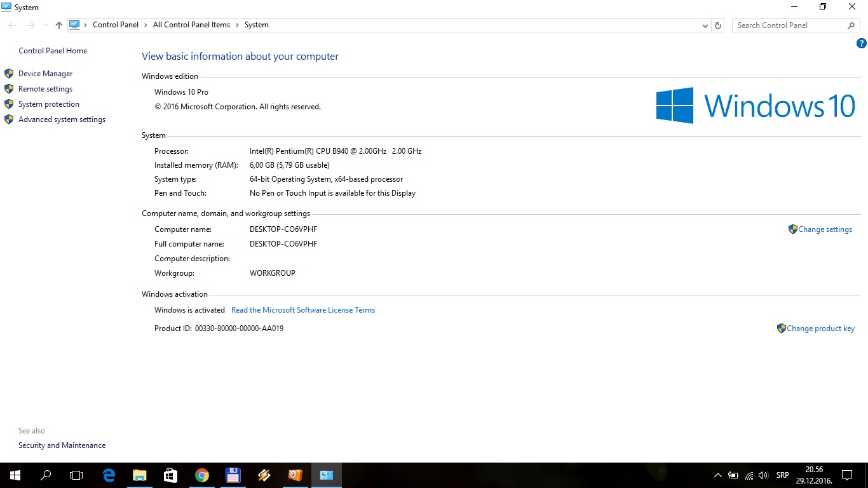Click the processor value "Intel(R) Pentium(R) CPU B940"
This screenshot has width=868, height=488.
pyautogui.click(x=336, y=151)
